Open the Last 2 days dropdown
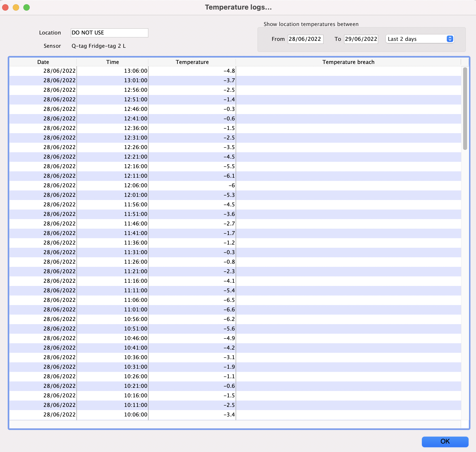 (420, 39)
